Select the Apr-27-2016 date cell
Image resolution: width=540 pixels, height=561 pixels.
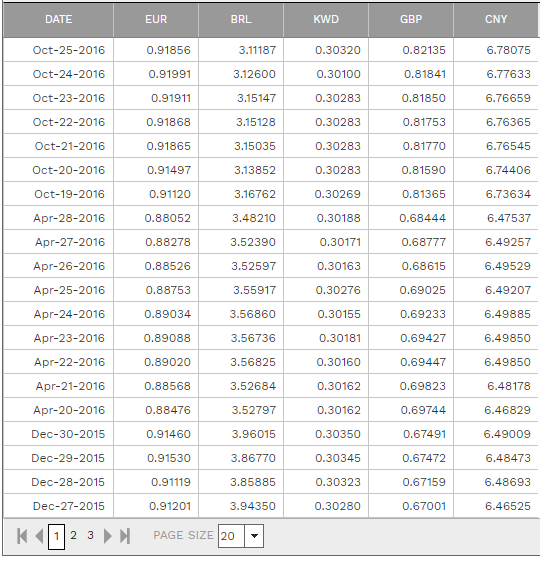58,242
